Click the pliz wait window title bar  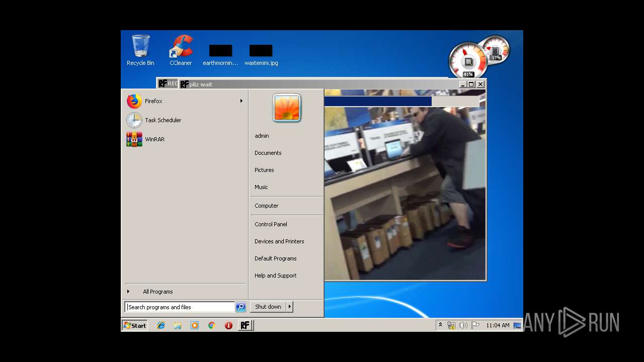click(x=332, y=84)
